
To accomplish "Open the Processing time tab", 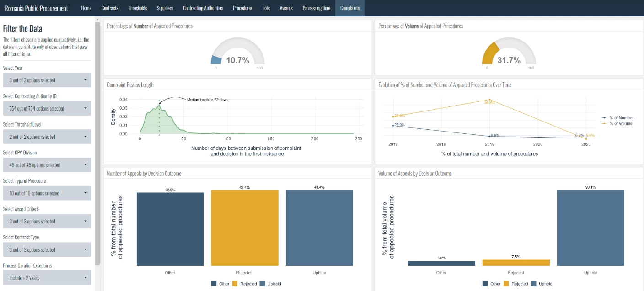I will click(316, 8).
